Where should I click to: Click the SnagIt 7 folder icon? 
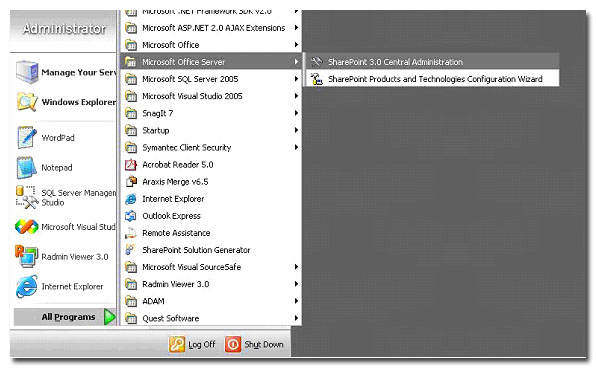click(131, 113)
